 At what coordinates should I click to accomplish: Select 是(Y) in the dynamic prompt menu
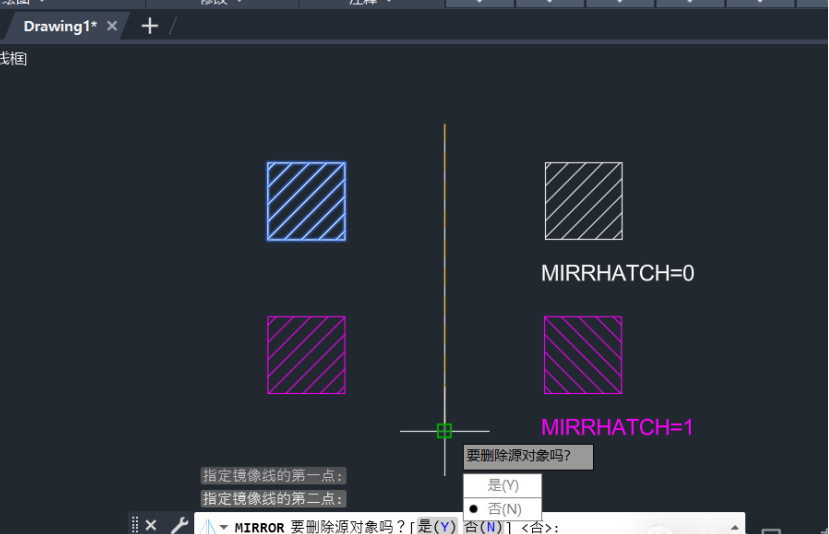(503, 485)
